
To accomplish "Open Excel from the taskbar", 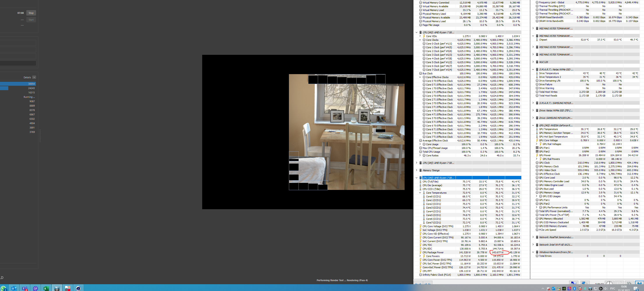I will click(46, 289).
